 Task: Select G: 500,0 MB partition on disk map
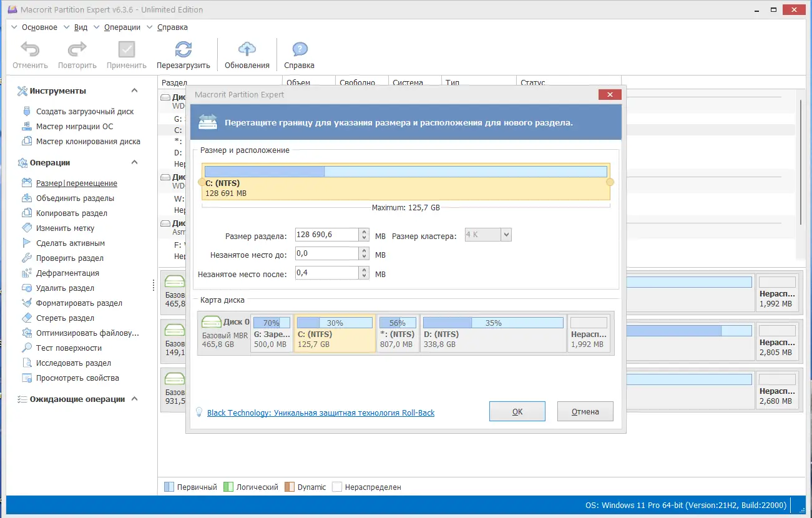(271, 333)
